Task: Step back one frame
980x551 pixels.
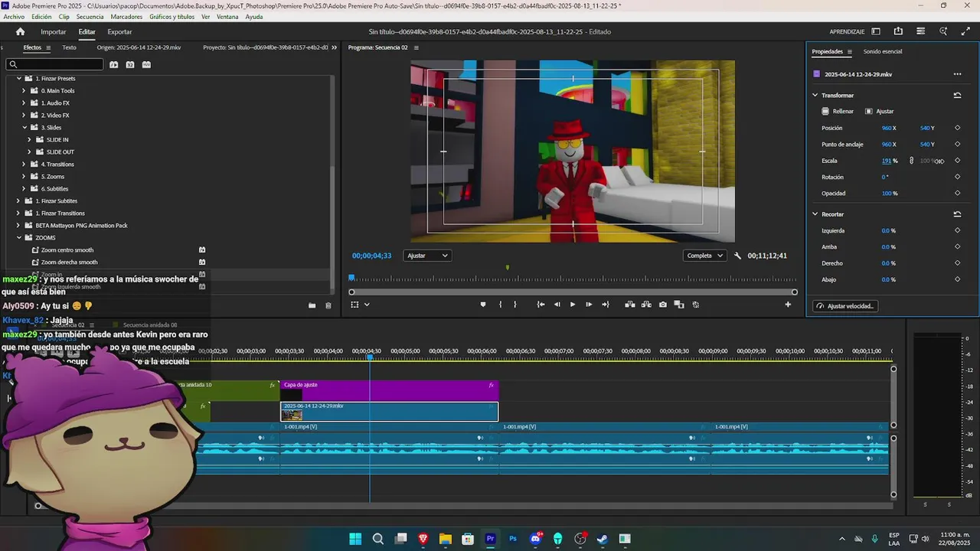Action: tap(557, 305)
